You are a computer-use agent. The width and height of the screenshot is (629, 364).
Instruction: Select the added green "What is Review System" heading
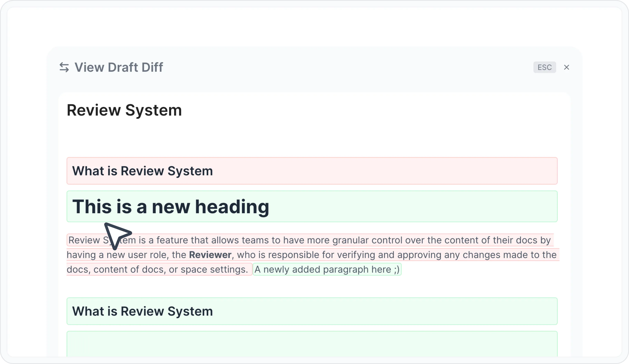point(312,311)
